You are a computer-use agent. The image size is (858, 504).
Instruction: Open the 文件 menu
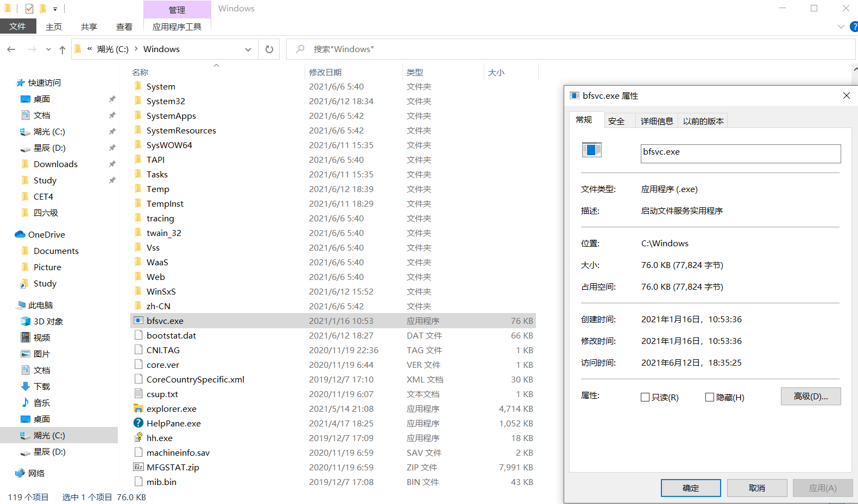pos(18,26)
